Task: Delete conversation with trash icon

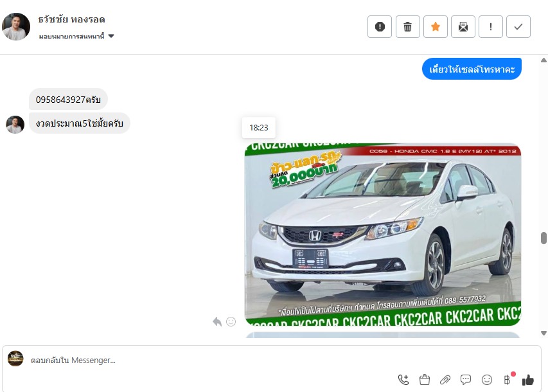Action: tap(407, 26)
